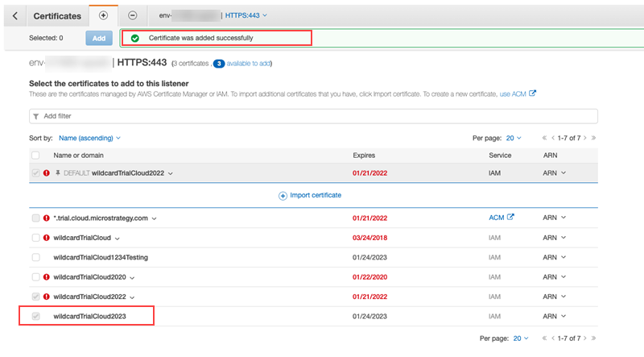Click the back arrow next to Certificates
644x357 pixels.
(14, 15)
